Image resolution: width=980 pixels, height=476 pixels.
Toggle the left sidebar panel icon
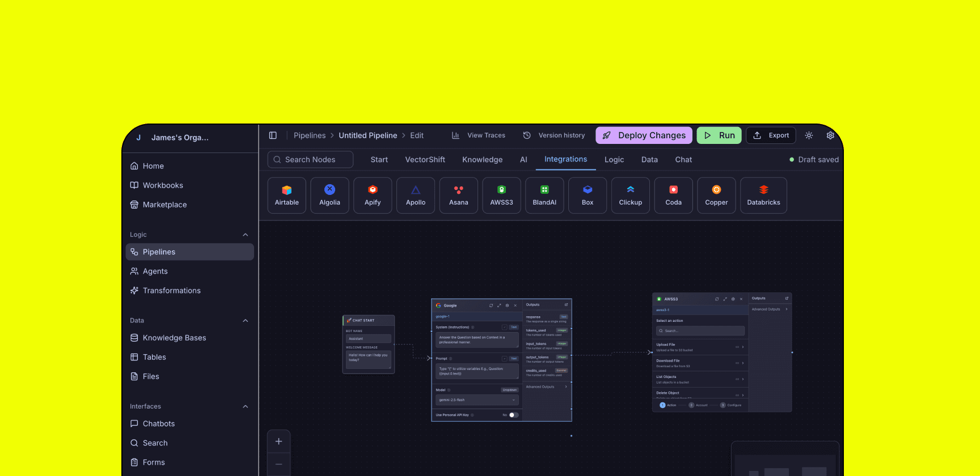(273, 135)
